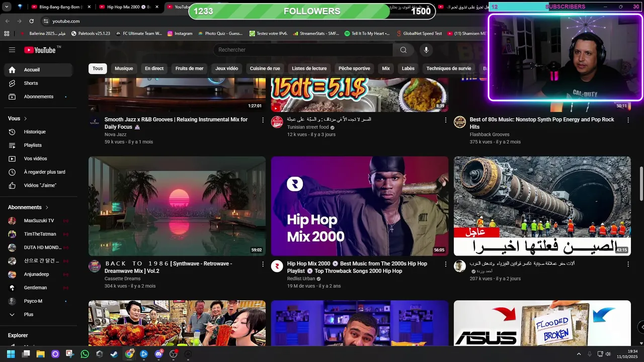644x362 pixels.
Task: Expand the Vous section chevron
Action: pyautogui.click(x=25, y=119)
